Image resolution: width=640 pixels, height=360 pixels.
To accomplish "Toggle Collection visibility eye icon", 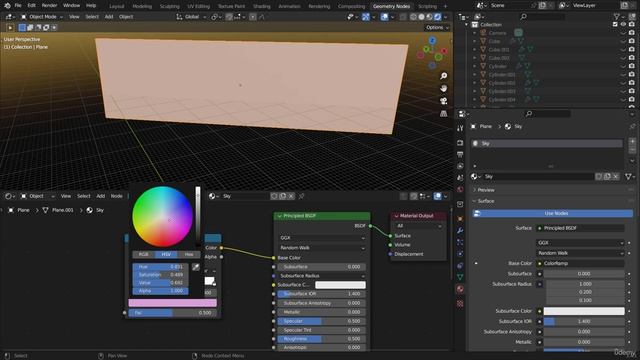I will coord(623,24).
